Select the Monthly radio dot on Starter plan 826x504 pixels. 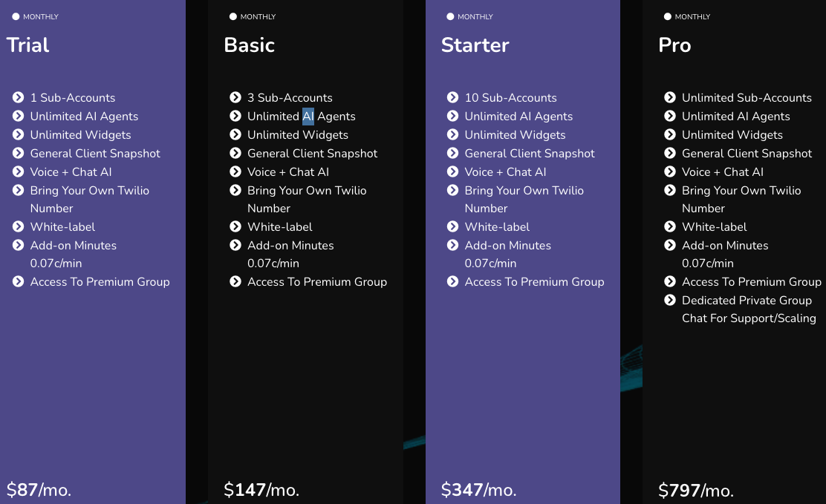[450, 16]
